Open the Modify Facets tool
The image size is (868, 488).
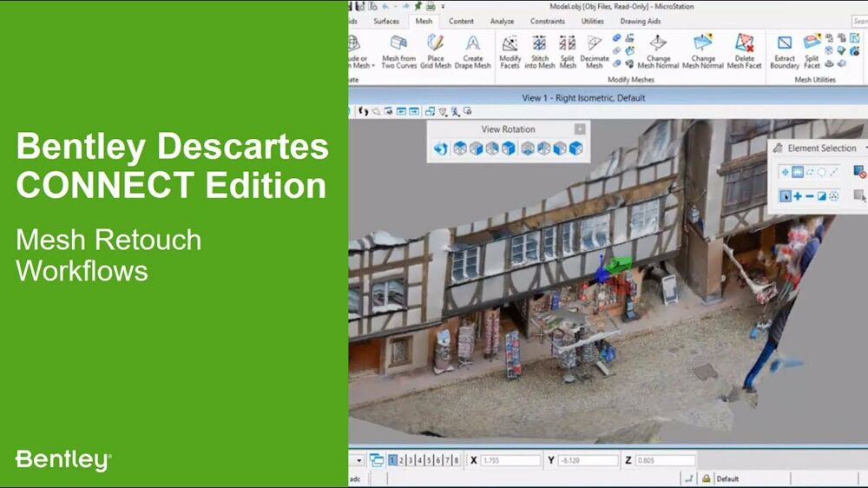(510, 51)
